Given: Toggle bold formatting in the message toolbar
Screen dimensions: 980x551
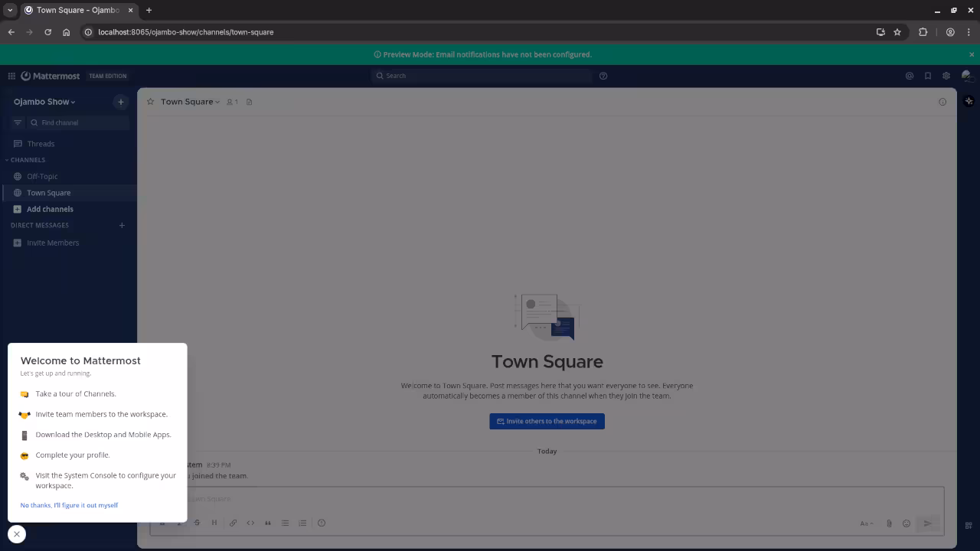Looking at the screenshot, I should tap(162, 523).
